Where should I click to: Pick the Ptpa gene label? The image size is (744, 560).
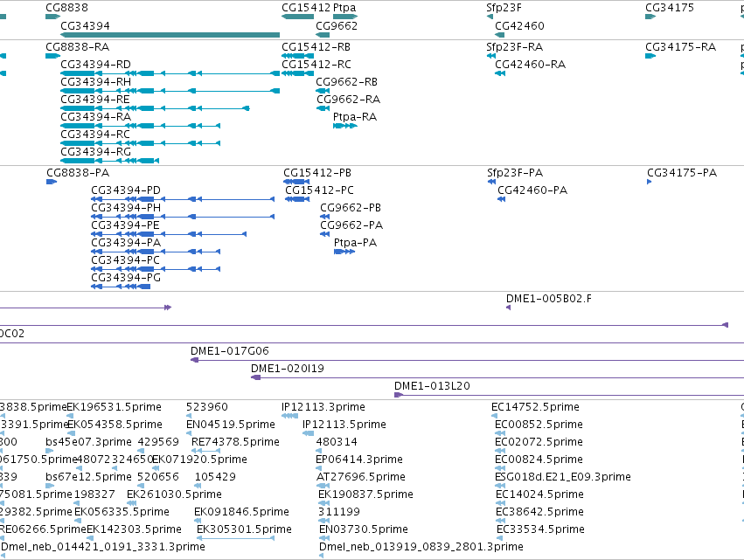point(344,8)
